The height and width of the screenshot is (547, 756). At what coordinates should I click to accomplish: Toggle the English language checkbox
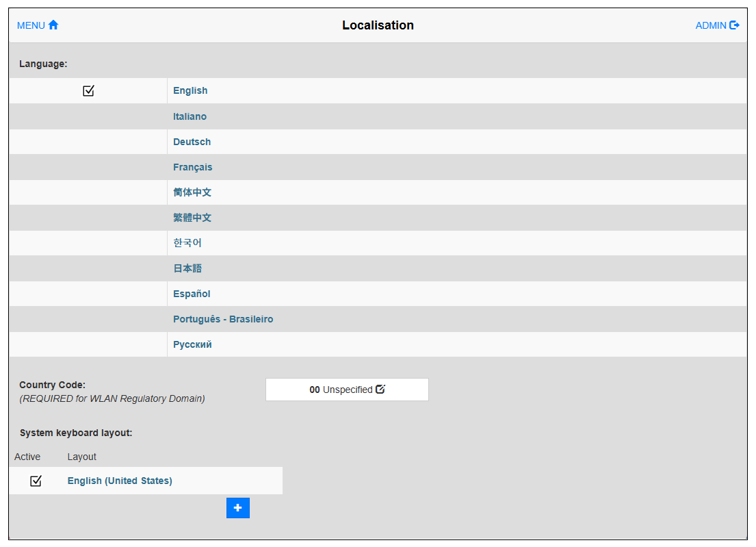click(88, 91)
